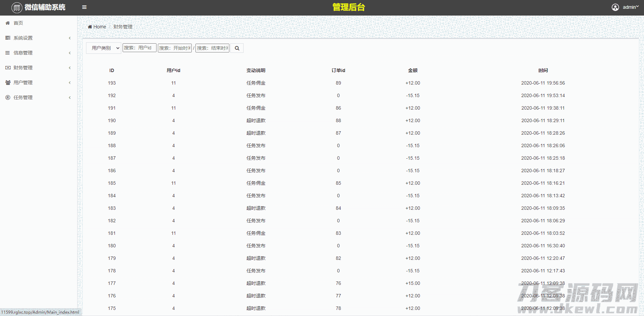The width and height of the screenshot is (644, 316).
Task: Open the 用户管理 sidebar menu
Action: pos(23,83)
